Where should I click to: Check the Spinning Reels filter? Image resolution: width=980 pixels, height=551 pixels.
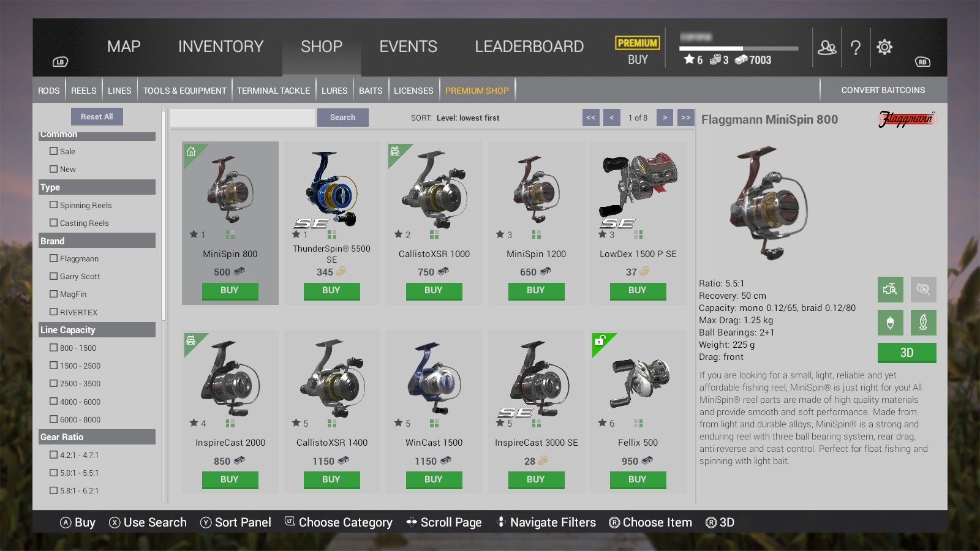[x=53, y=205]
